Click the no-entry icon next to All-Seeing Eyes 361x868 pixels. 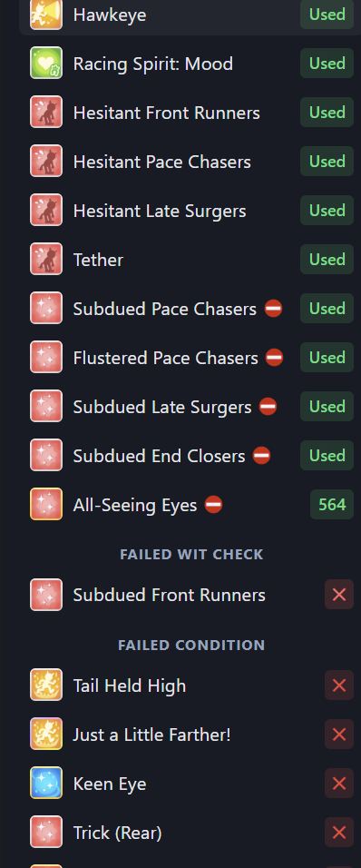[213, 504]
